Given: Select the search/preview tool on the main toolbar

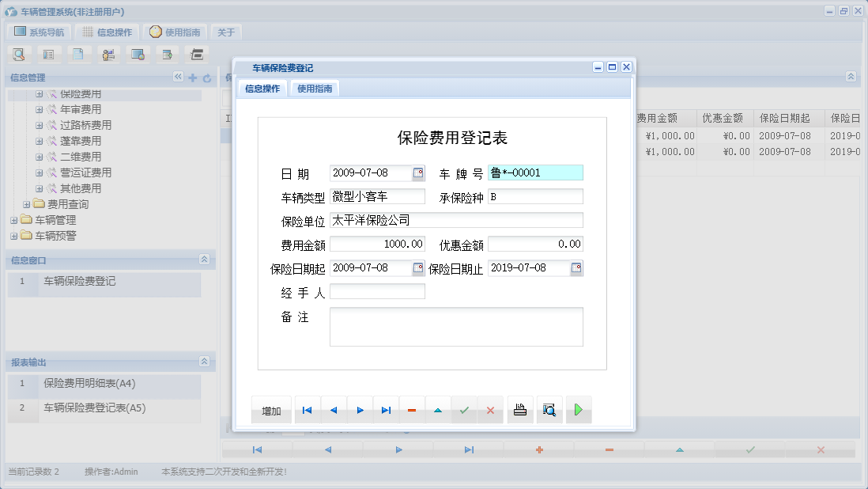Looking at the screenshot, I should point(19,54).
